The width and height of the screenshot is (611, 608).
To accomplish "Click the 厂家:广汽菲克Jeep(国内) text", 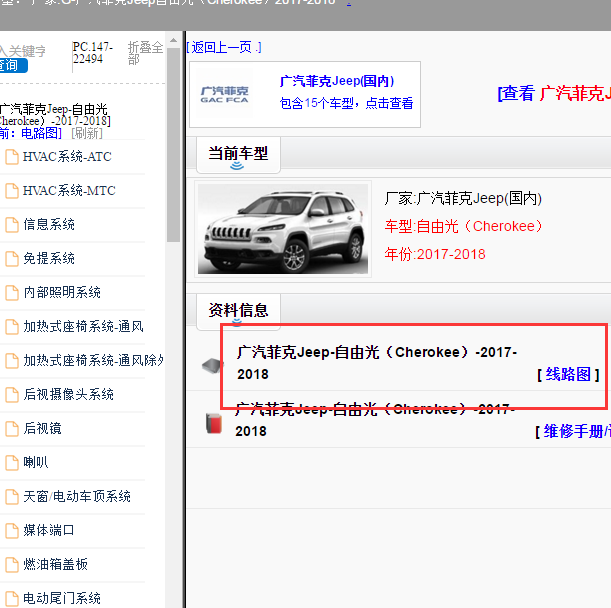I will [463, 198].
